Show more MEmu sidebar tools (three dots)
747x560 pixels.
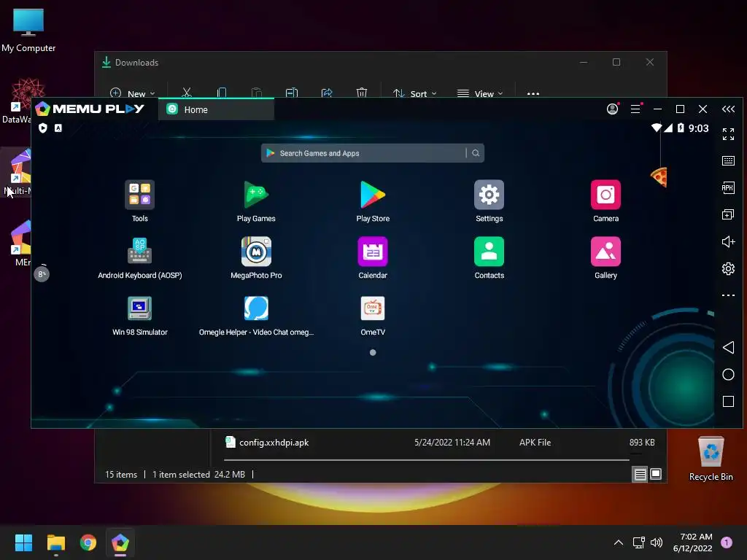728,295
